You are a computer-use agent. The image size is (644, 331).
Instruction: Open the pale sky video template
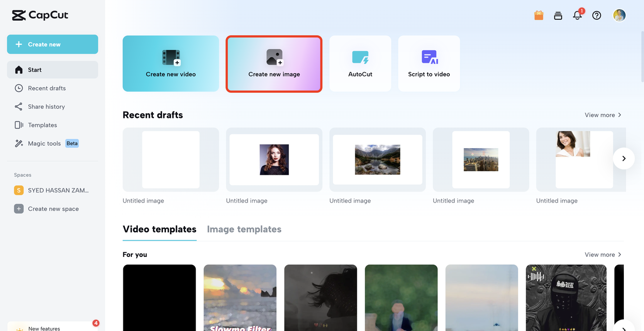tap(482, 298)
